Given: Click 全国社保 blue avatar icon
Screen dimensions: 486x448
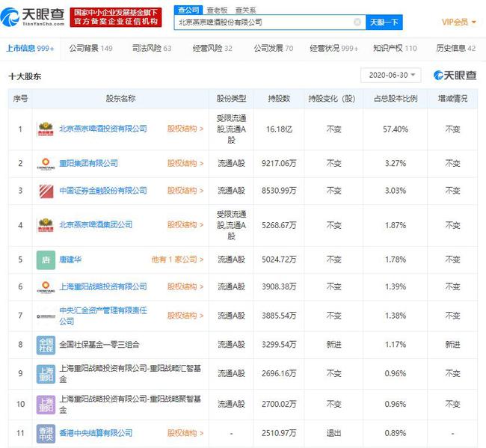Looking at the screenshot, I should 46,345.
